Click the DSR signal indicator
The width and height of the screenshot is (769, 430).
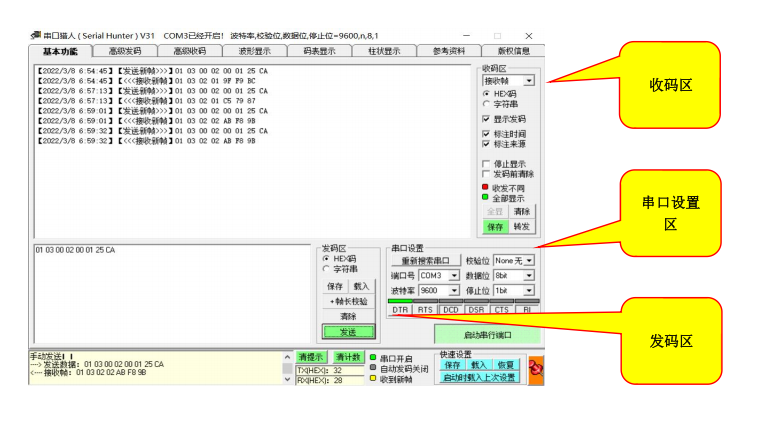click(476, 309)
